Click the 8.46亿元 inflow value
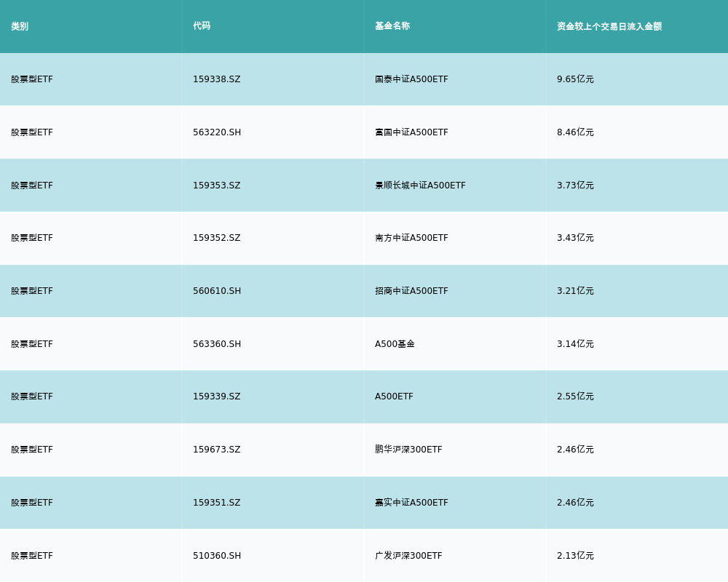 [575, 132]
